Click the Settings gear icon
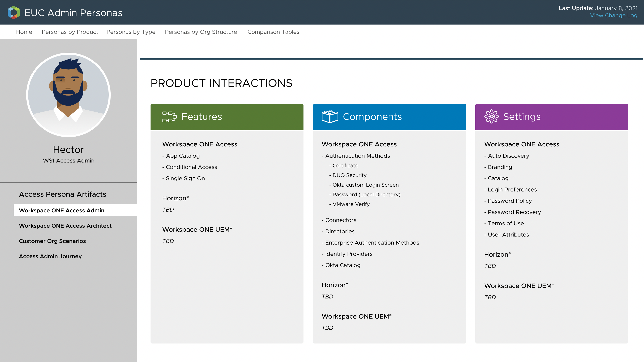 point(491,116)
